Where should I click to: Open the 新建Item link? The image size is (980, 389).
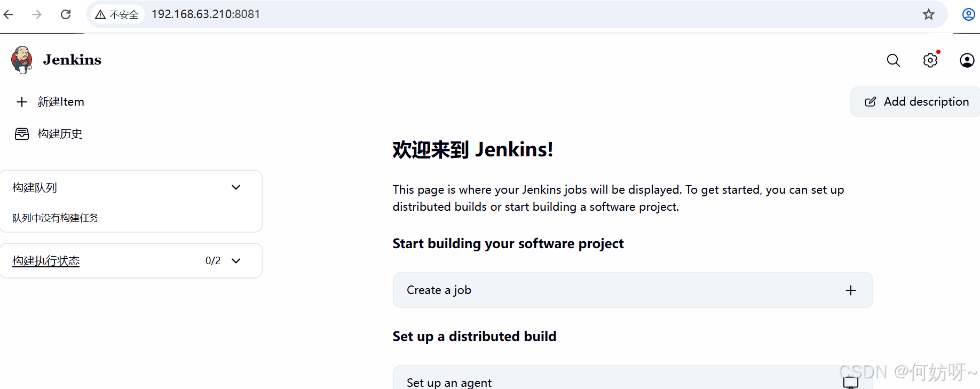[61, 102]
